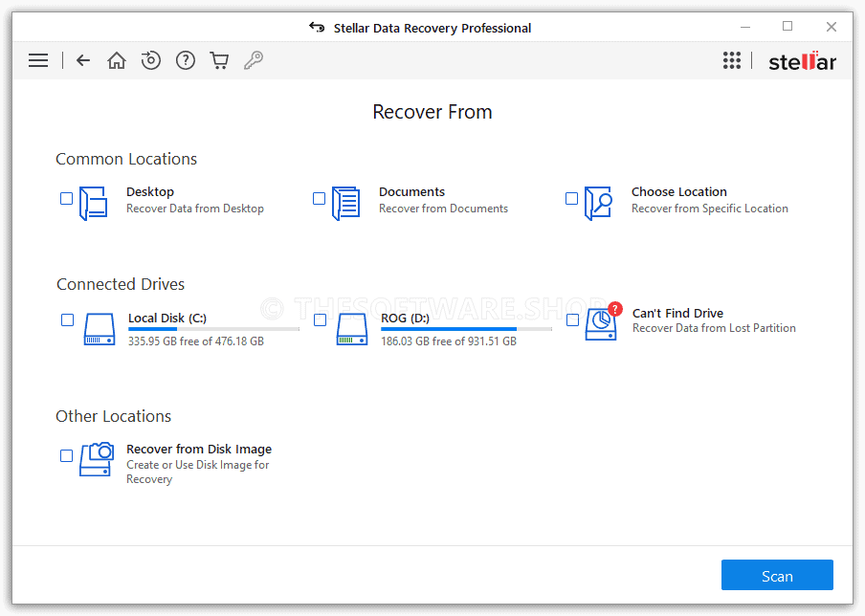Click the 'Desktop' label
This screenshot has height=616, width=865.
(150, 192)
